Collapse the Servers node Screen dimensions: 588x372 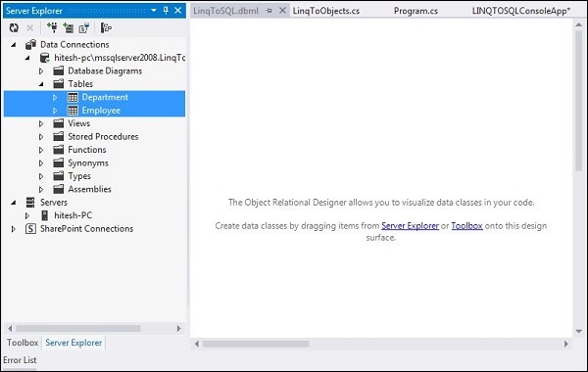[14, 203]
